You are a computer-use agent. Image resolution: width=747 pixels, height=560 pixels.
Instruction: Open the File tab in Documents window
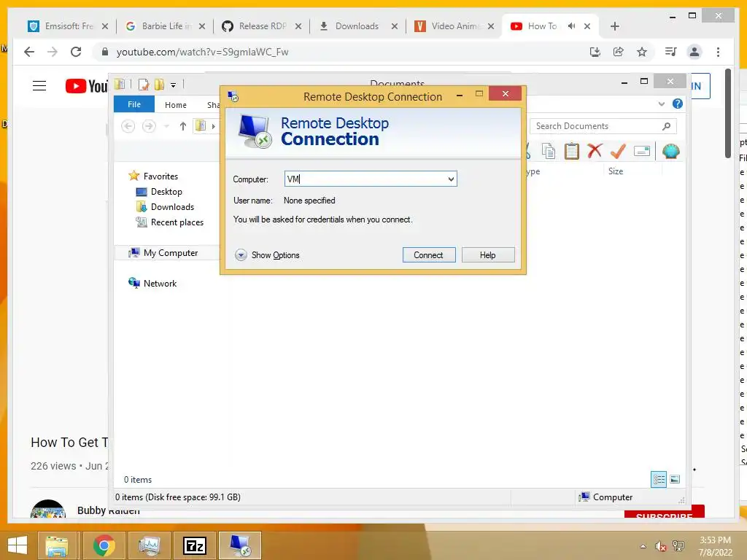click(134, 104)
